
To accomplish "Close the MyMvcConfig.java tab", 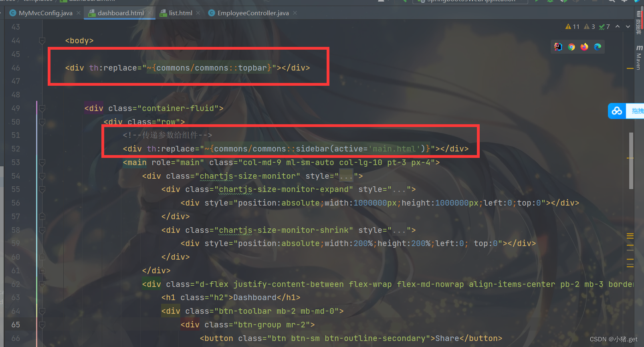I will (79, 13).
